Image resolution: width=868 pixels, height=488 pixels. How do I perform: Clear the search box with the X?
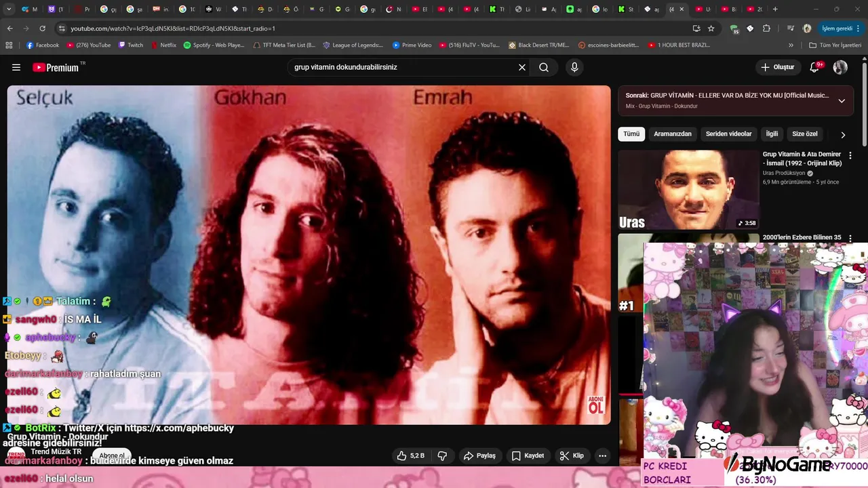pos(522,67)
